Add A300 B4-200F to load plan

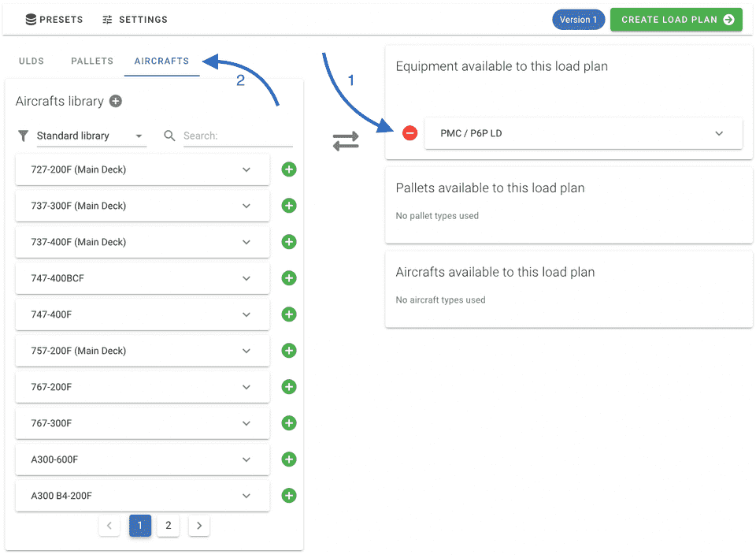pos(289,496)
